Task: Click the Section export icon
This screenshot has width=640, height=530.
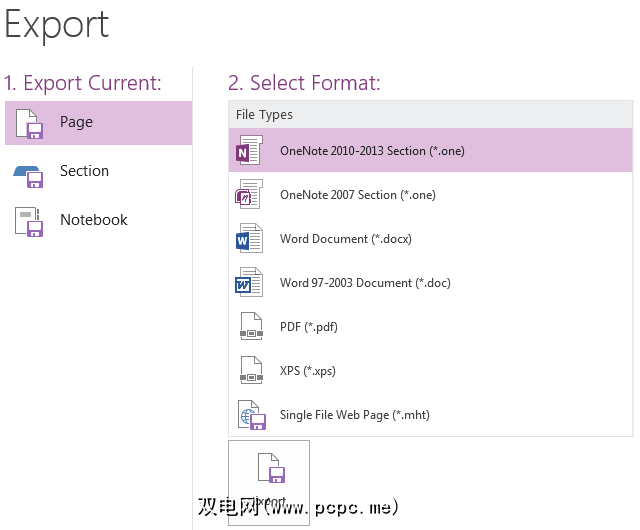Action: tap(29, 172)
